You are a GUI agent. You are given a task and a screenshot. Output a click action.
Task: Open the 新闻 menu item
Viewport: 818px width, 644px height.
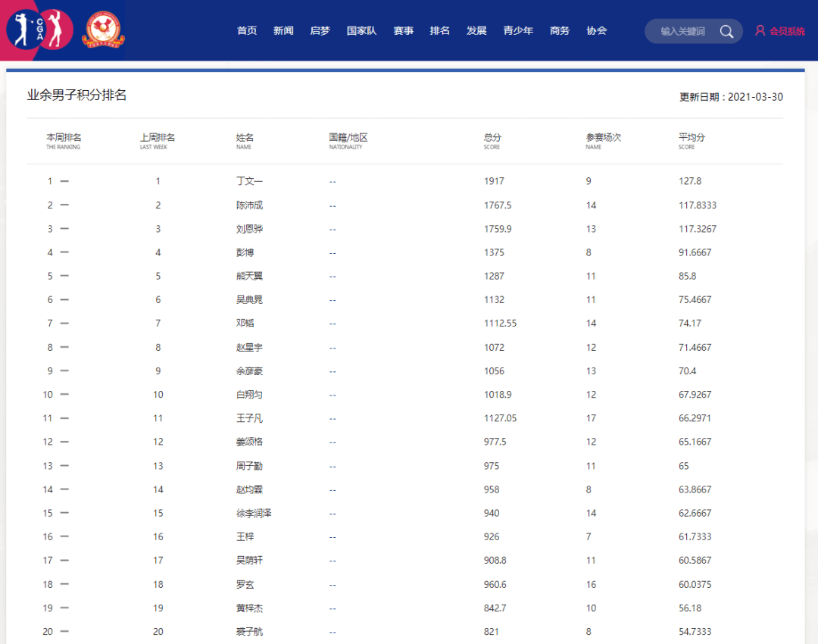point(283,31)
